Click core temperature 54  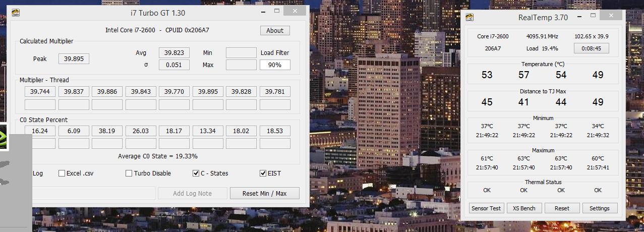[x=561, y=75]
